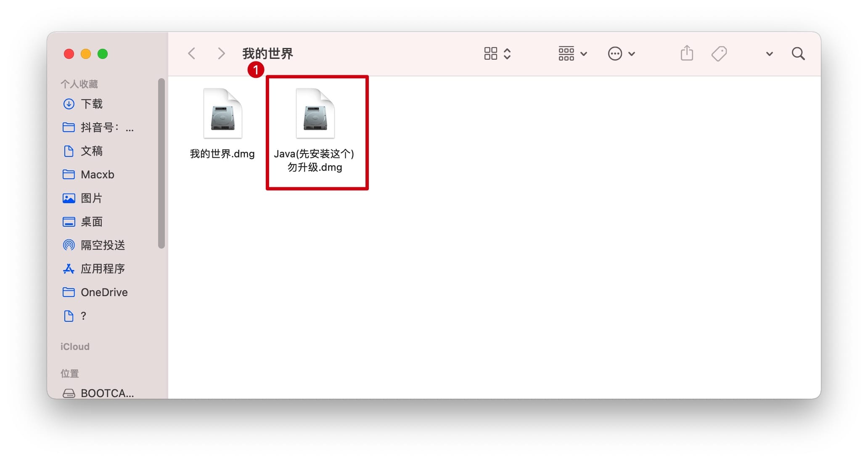Open 图片 in the sidebar
Viewport: 868px width, 461px height.
click(x=91, y=198)
